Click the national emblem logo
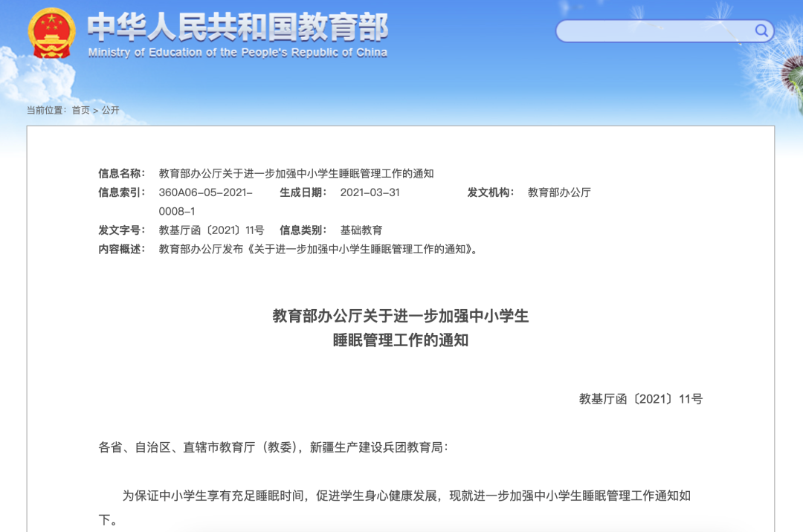Image resolution: width=803 pixels, height=532 pixels. [x=51, y=34]
